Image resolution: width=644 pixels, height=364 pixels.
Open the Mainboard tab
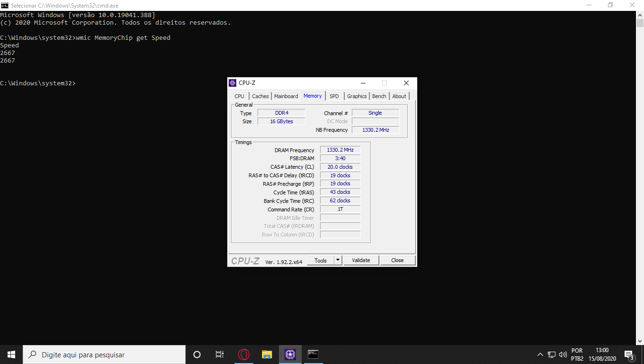[286, 96]
